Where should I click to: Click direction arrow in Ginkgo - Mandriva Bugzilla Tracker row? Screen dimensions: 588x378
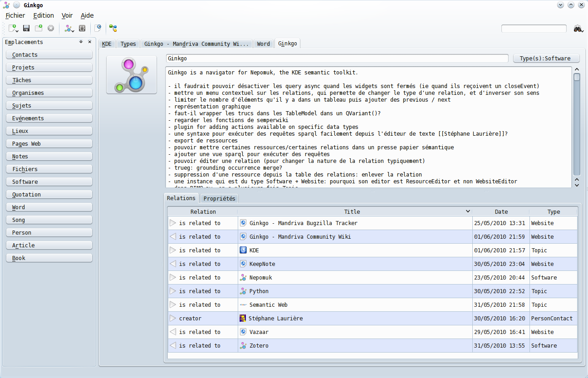coord(173,223)
